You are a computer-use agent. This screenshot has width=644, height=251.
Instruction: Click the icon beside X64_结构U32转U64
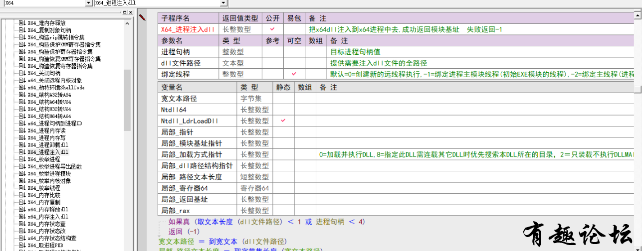click(x=22, y=109)
